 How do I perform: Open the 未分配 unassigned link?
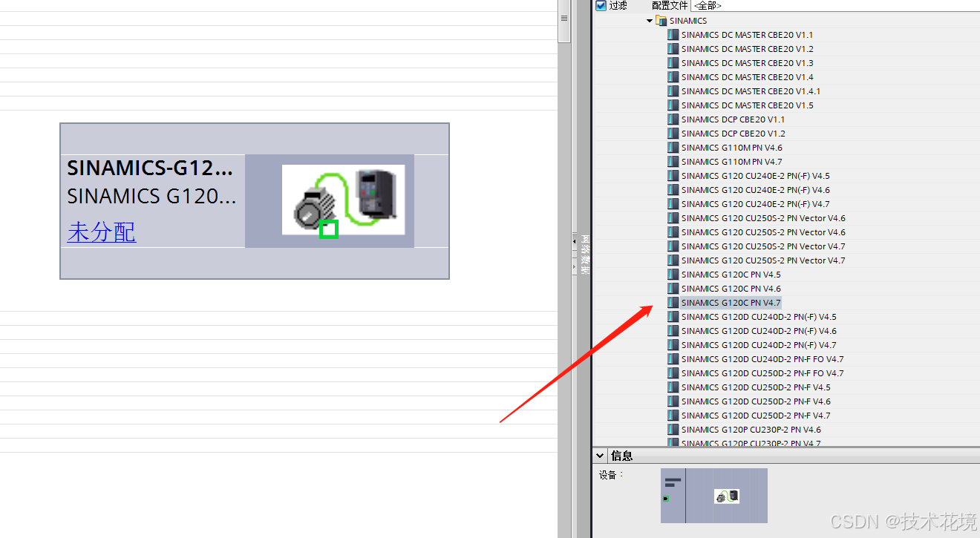point(102,232)
